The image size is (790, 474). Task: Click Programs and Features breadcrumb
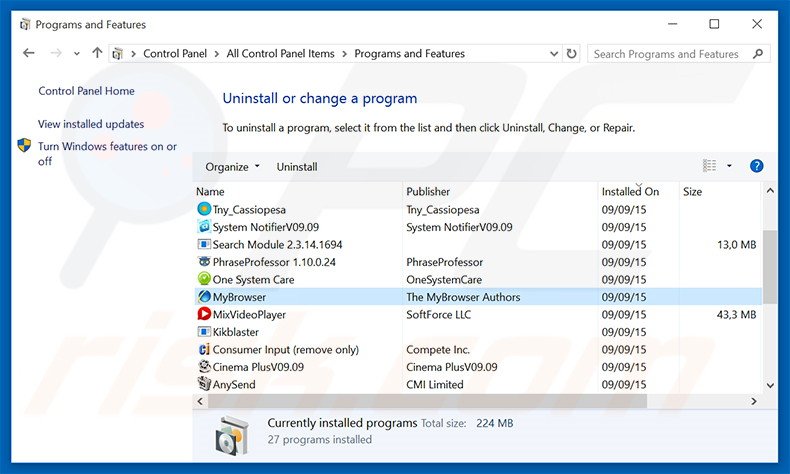(x=409, y=53)
